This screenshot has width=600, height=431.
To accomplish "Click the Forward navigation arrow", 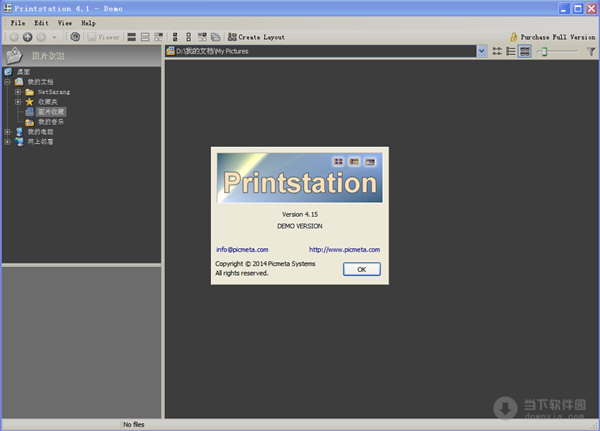I will [x=41, y=37].
